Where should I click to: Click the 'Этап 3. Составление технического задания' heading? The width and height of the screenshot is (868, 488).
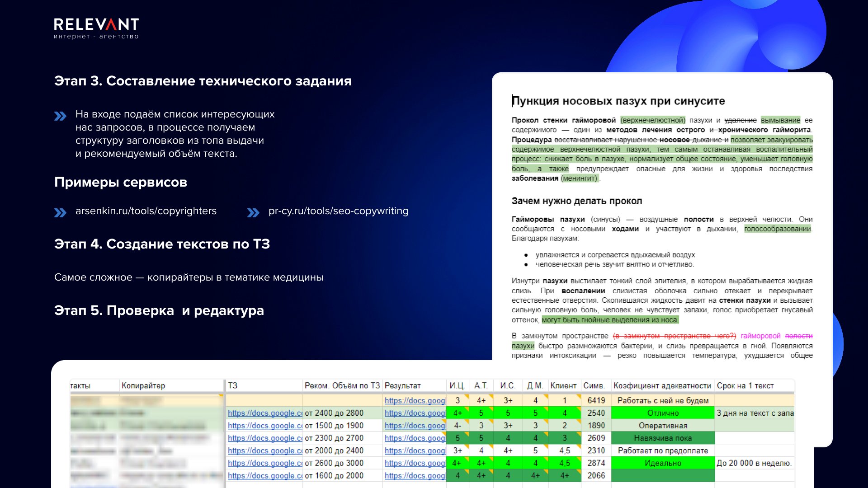click(x=203, y=81)
